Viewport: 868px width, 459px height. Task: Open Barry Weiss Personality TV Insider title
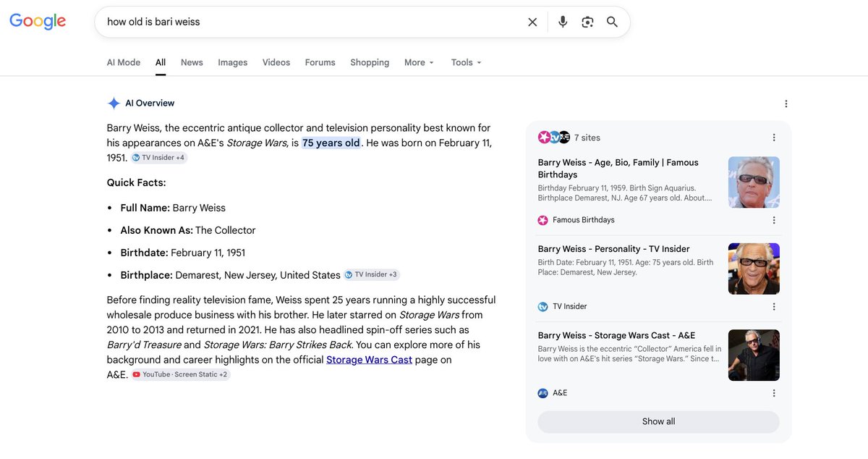(614, 249)
